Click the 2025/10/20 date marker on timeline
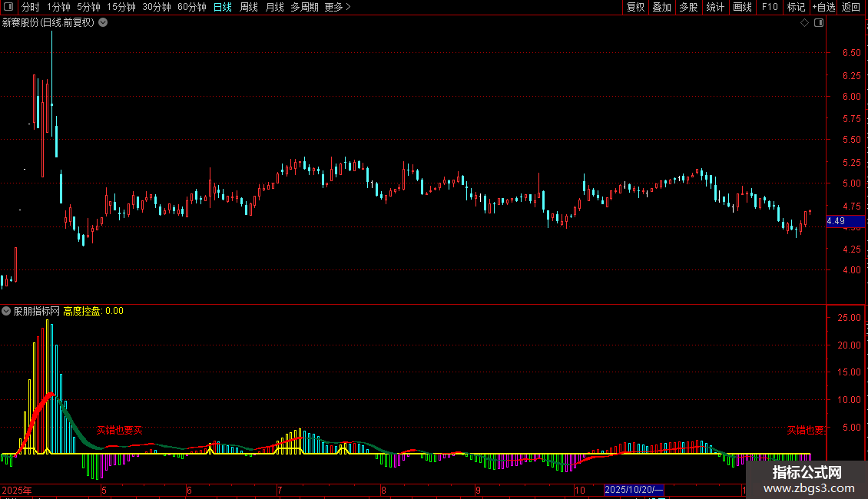 (x=634, y=490)
